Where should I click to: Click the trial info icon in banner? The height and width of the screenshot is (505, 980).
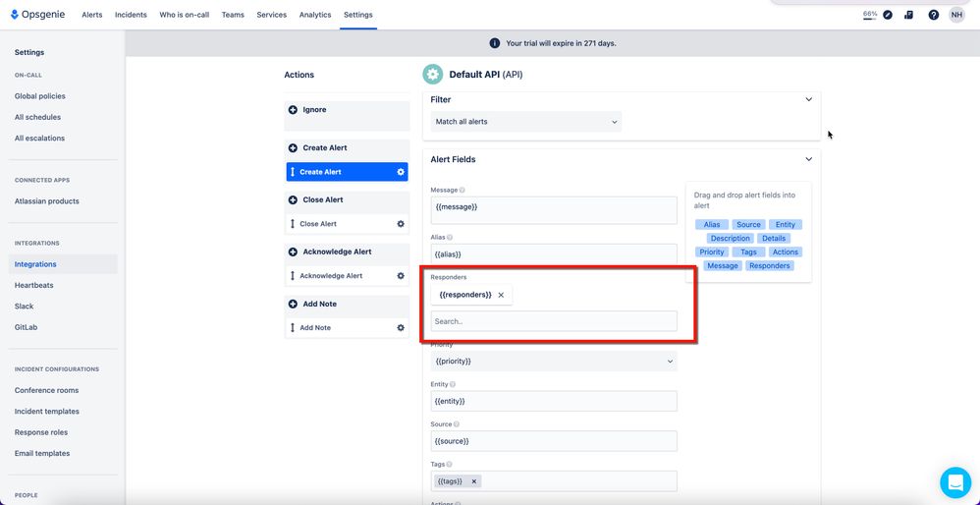[494, 43]
